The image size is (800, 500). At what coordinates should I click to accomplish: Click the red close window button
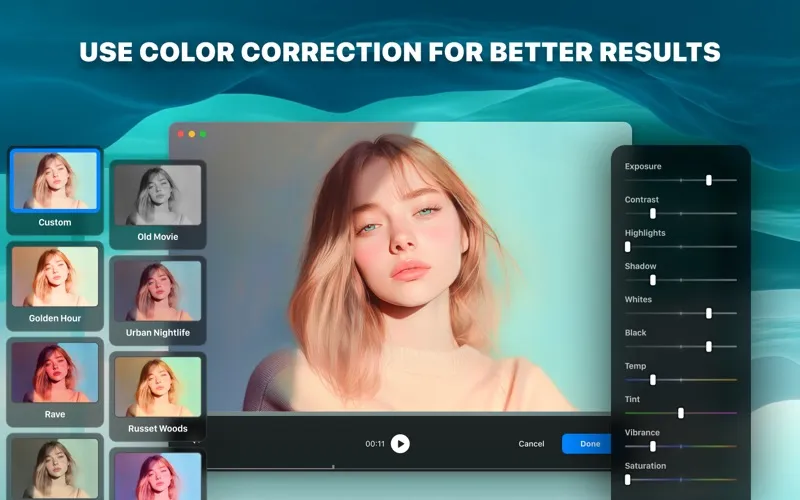[181, 134]
